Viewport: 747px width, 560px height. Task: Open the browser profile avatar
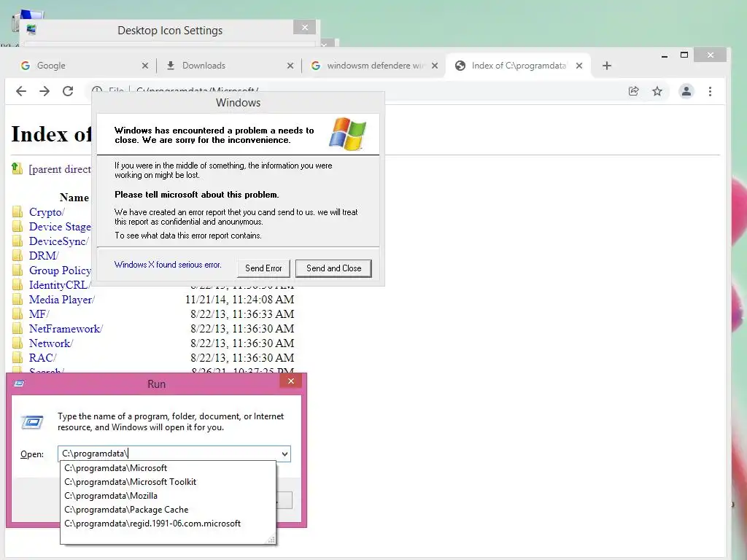click(x=686, y=91)
